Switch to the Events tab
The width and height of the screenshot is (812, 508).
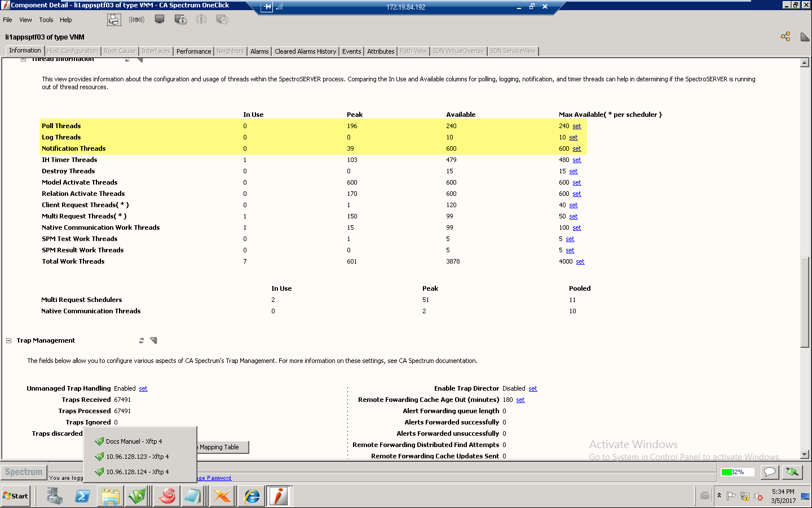pyautogui.click(x=351, y=51)
